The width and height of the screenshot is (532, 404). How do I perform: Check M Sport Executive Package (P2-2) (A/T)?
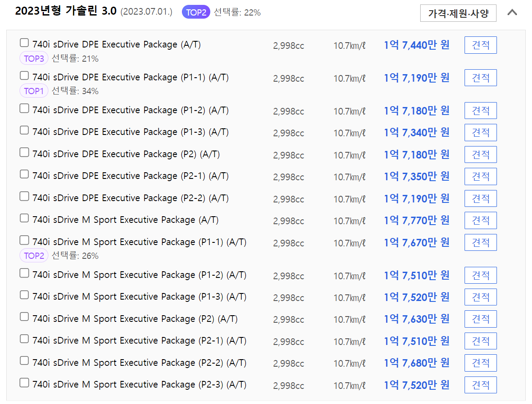pyautogui.click(x=24, y=360)
